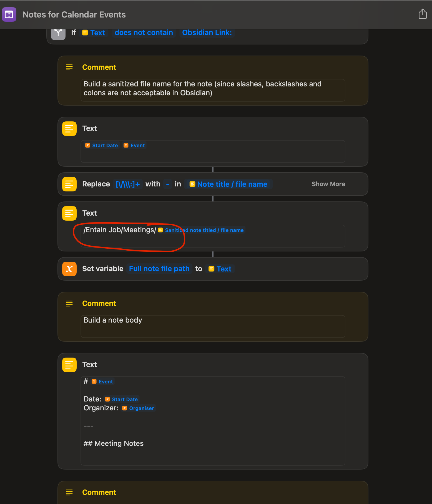
Task: Click the 'Obsidian Link:' condition value field
Action: click(207, 33)
